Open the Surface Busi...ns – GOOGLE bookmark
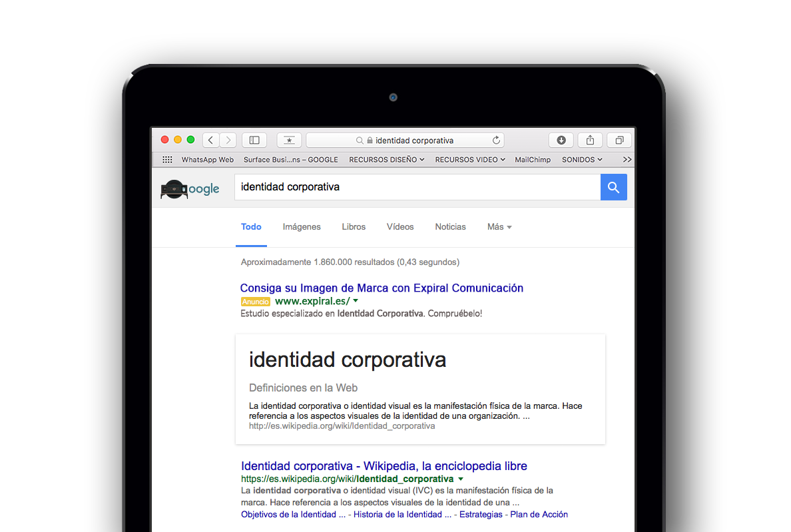Screen dimensions: 791x532 tap(290, 160)
